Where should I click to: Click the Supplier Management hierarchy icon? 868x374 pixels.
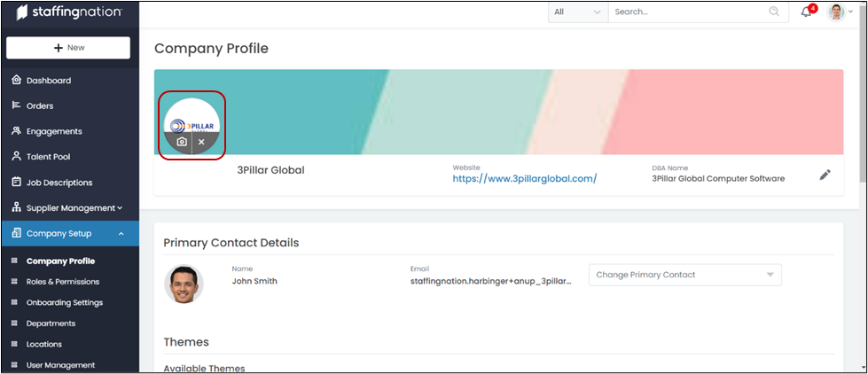click(x=16, y=208)
